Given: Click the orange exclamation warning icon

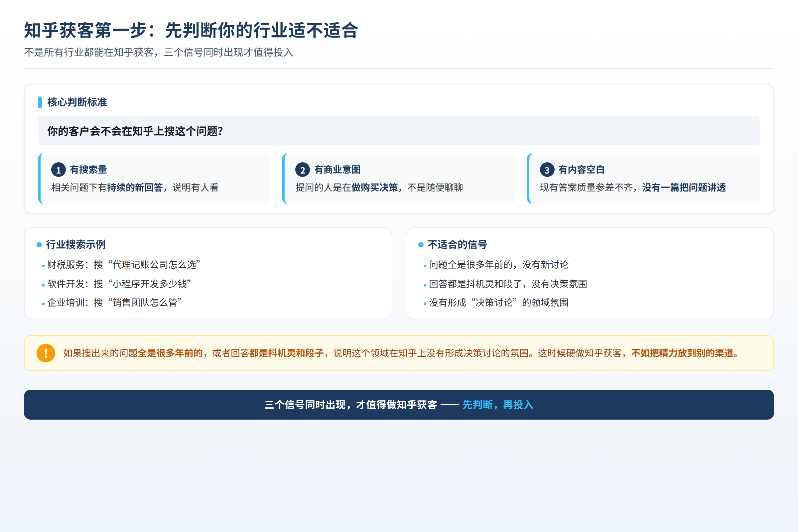Looking at the screenshot, I should click(x=46, y=353).
